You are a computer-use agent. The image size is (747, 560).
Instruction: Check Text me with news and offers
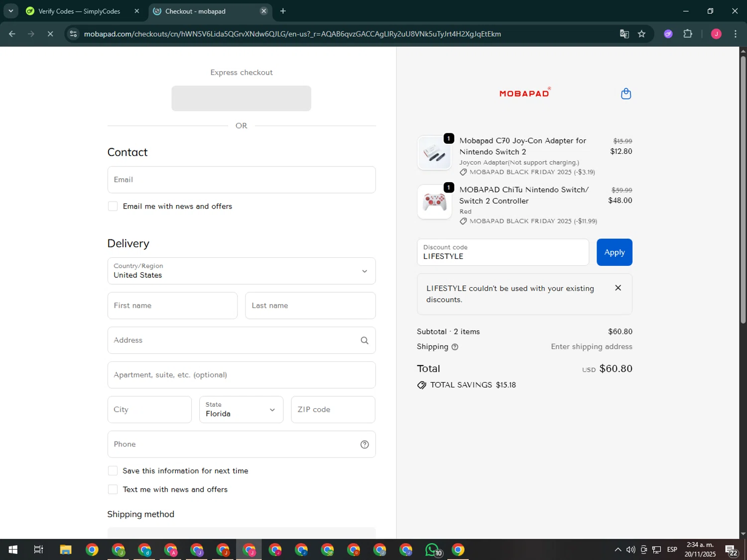point(113,489)
